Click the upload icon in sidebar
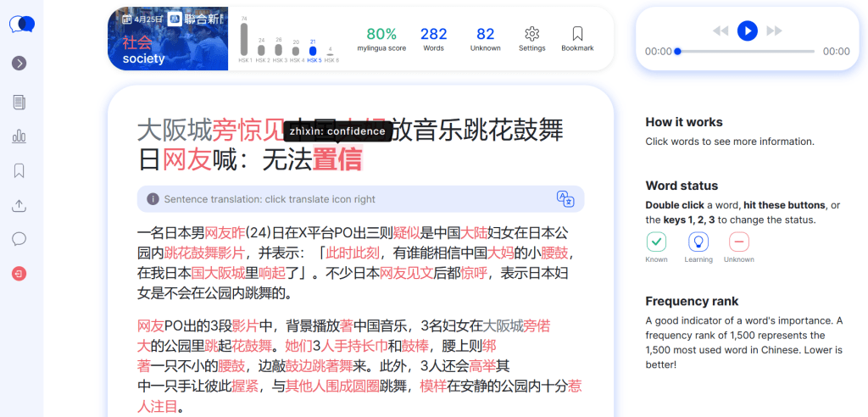868x417 pixels. click(x=19, y=205)
